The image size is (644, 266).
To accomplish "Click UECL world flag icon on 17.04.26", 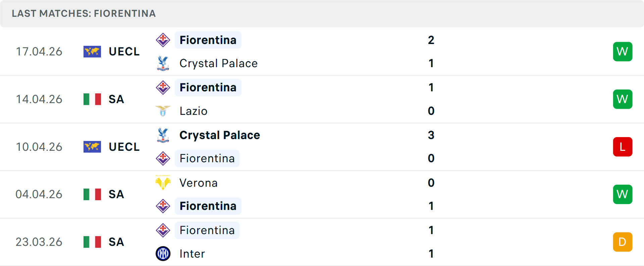I will coord(92,51).
